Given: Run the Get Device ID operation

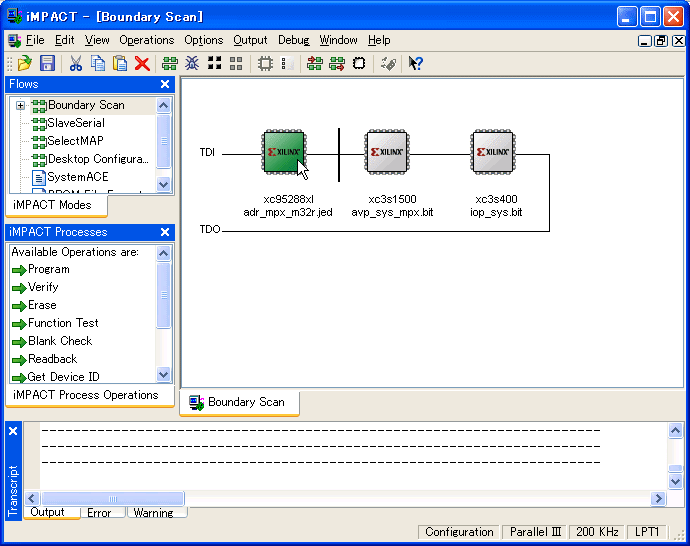Looking at the screenshot, I should point(63,377).
